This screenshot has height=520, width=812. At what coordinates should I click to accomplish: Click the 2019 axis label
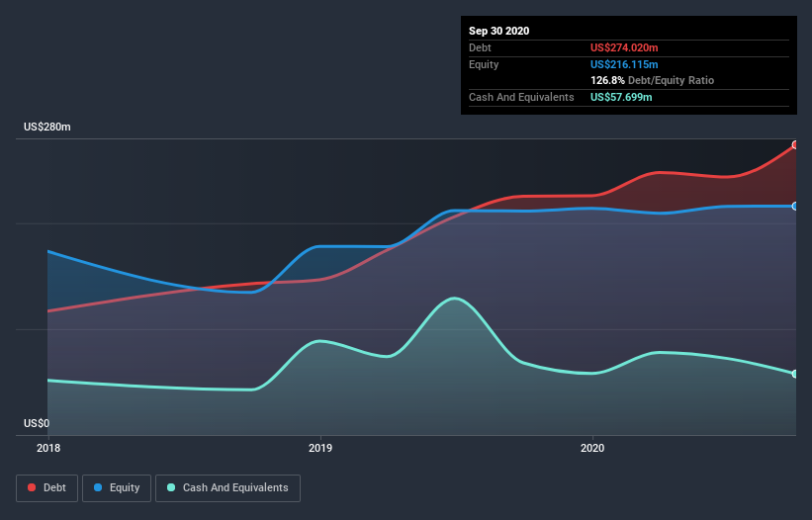pyautogui.click(x=320, y=448)
